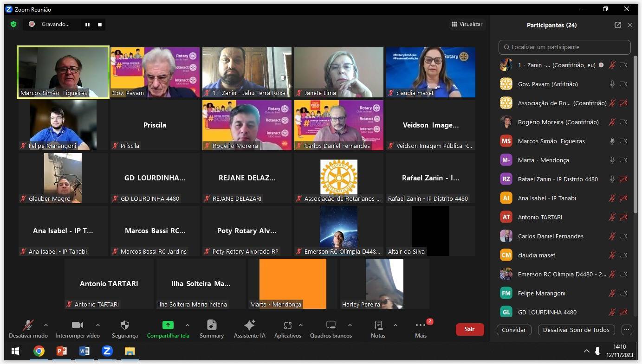Click the Compartilhar tela green icon
The height and width of the screenshot is (364, 642).
click(x=168, y=325)
